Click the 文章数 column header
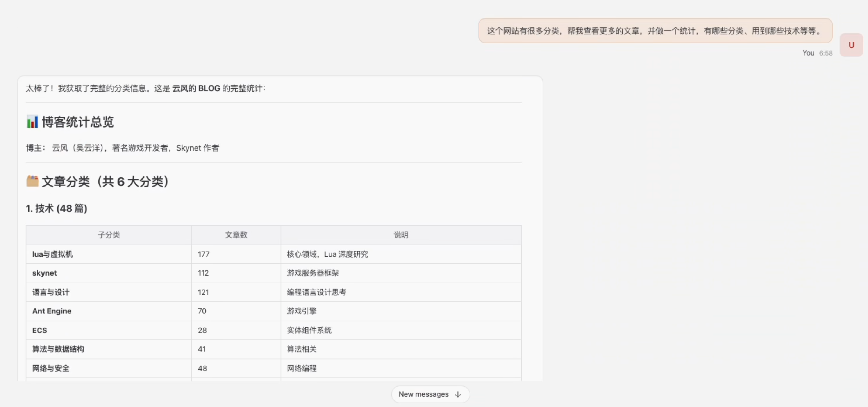The width and height of the screenshot is (868, 407). tap(236, 235)
